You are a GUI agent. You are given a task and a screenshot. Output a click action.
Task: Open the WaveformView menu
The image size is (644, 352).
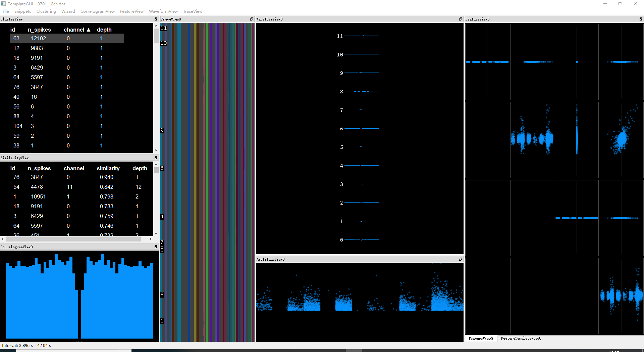click(x=163, y=11)
